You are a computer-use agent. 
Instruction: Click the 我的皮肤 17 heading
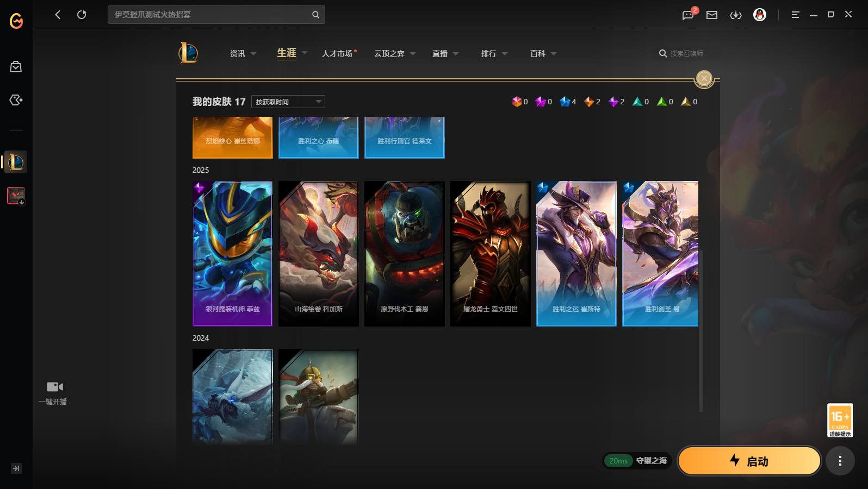click(x=219, y=102)
